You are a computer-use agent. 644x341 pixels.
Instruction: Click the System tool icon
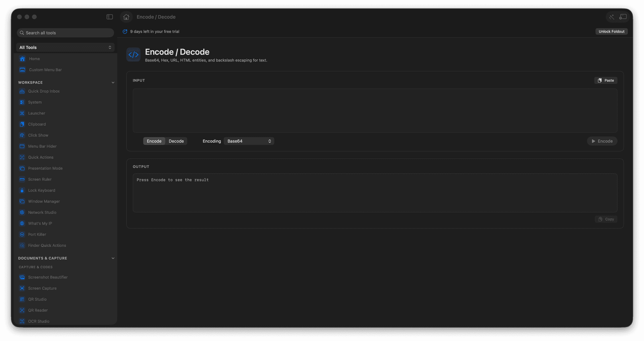point(22,102)
